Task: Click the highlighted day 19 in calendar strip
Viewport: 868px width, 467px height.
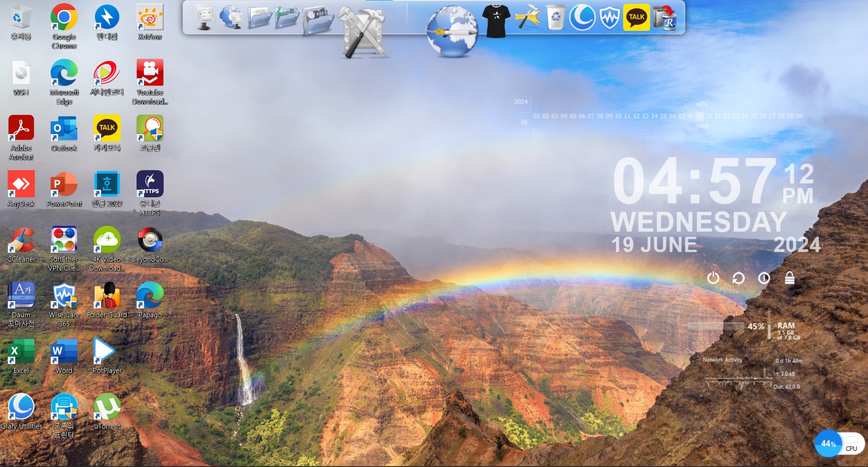Action: [x=700, y=116]
